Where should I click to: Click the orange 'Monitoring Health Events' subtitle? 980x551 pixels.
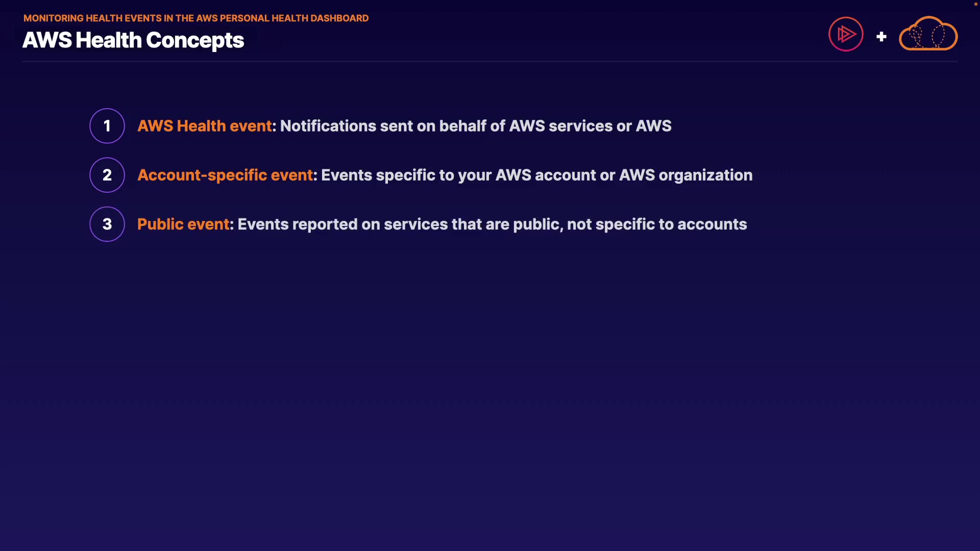point(195,18)
